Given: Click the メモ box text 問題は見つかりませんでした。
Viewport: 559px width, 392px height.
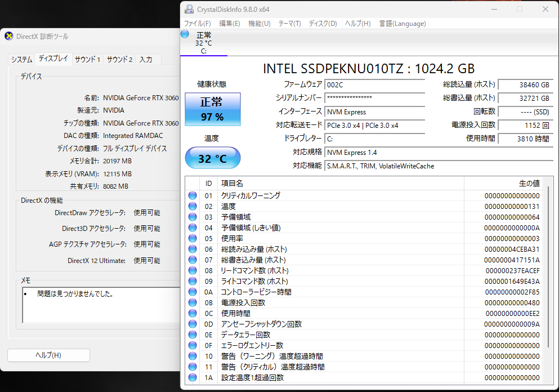Looking at the screenshot, I should click(75, 294).
